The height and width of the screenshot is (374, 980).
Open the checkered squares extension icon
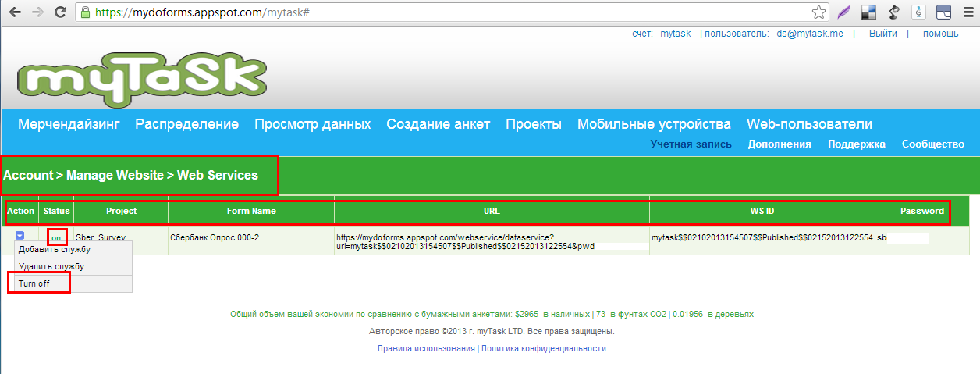[x=868, y=12]
